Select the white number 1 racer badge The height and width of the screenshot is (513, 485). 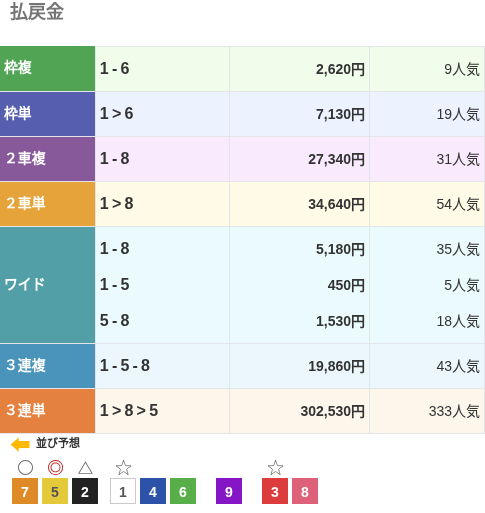click(123, 491)
